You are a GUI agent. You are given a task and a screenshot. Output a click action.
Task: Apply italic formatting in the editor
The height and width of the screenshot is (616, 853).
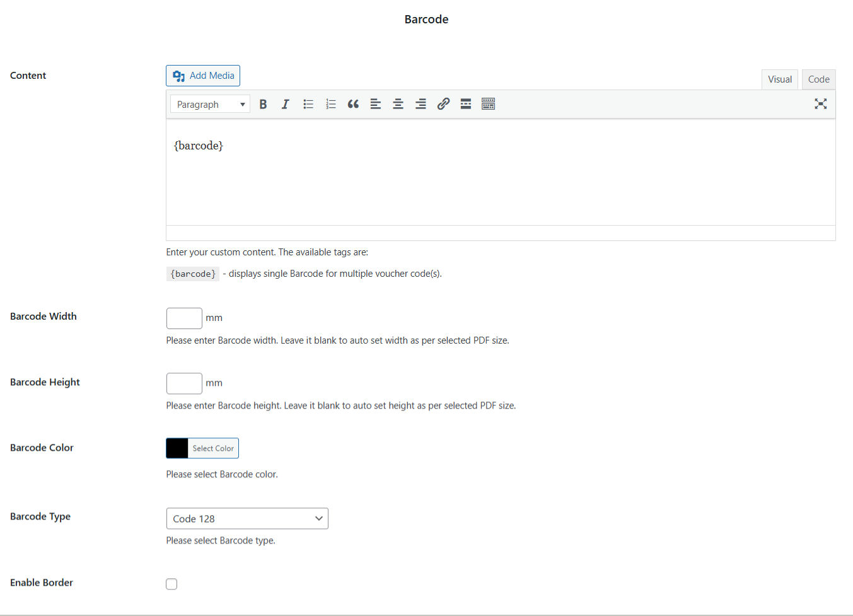[x=286, y=104]
